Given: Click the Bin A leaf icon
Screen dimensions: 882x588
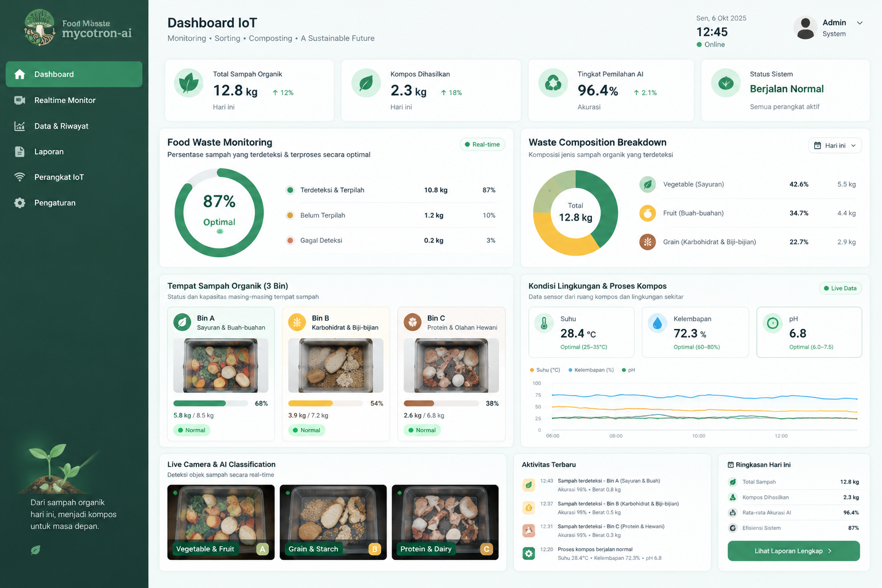Looking at the screenshot, I should pyautogui.click(x=182, y=322).
